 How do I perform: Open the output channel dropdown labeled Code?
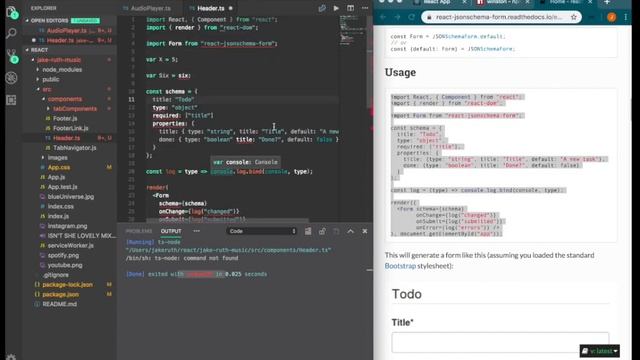[262, 231]
